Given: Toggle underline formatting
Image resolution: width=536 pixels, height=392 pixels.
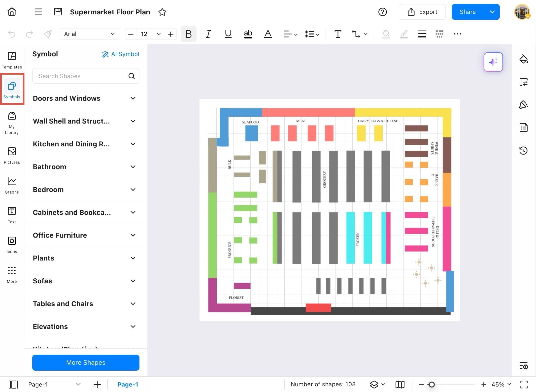Looking at the screenshot, I should point(228,34).
